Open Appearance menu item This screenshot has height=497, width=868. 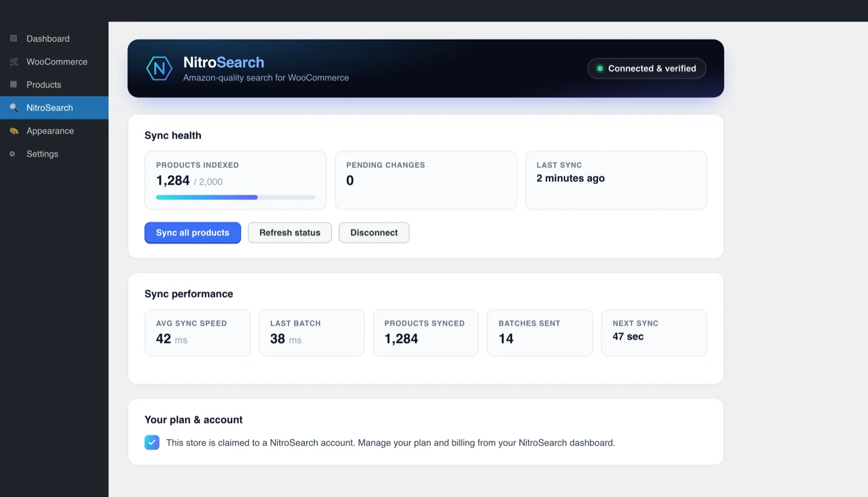point(54,131)
